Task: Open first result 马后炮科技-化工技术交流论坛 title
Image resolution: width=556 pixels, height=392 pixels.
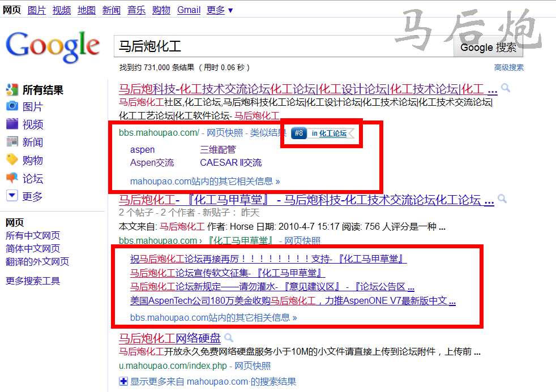Action: pos(308,89)
